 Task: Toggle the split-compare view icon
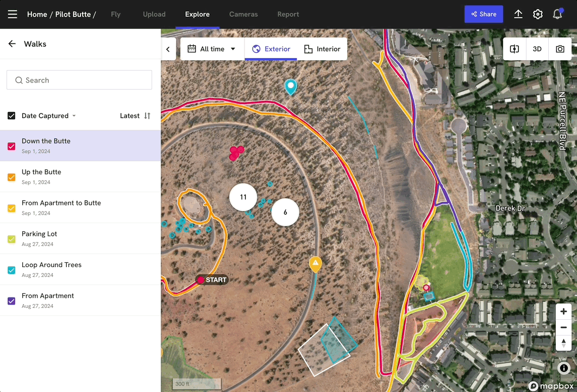point(514,49)
